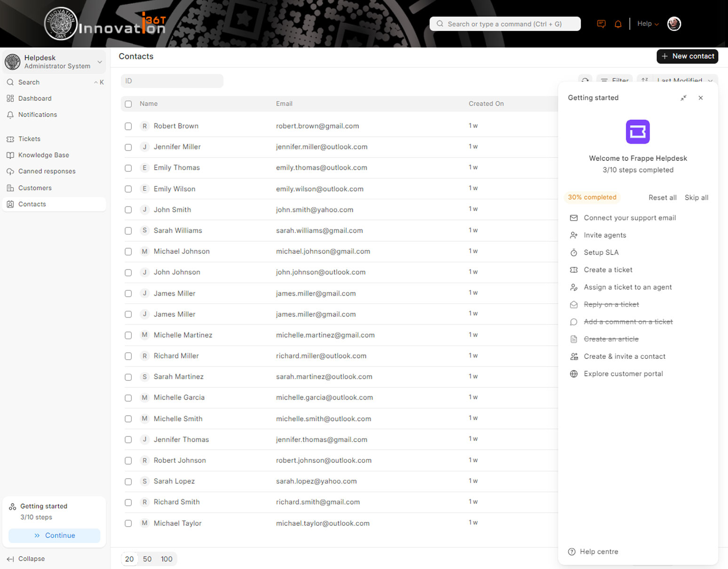Screen dimensions: 728x569
Task: Click the refresh icon above contacts list
Action: tap(585, 80)
